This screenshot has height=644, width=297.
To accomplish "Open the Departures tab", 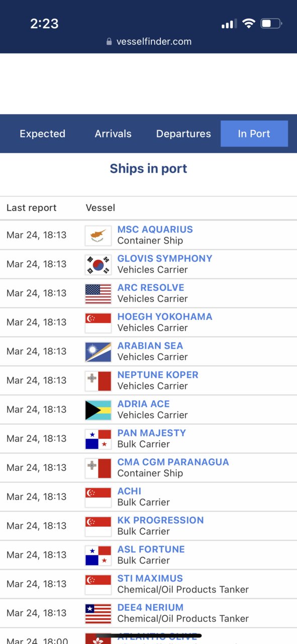I will [x=183, y=134].
